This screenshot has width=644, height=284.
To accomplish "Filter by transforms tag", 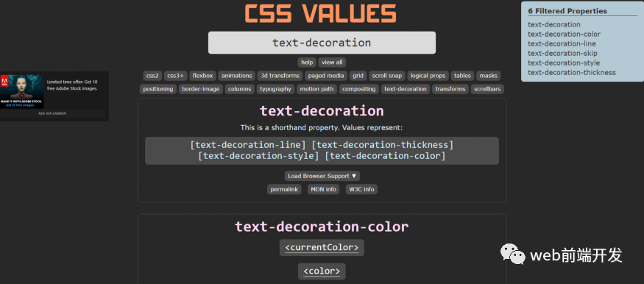I will pos(450,89).
